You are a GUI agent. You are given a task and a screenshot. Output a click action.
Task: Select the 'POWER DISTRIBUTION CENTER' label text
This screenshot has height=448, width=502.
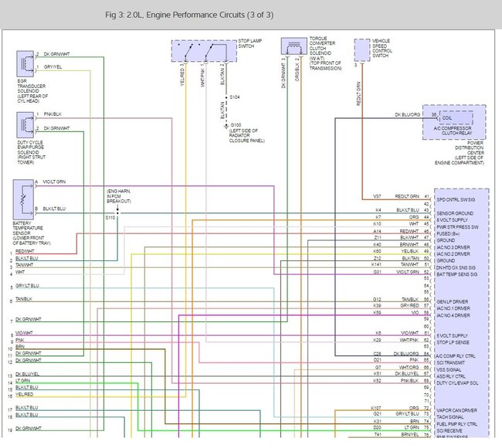(x=469, y=148)
